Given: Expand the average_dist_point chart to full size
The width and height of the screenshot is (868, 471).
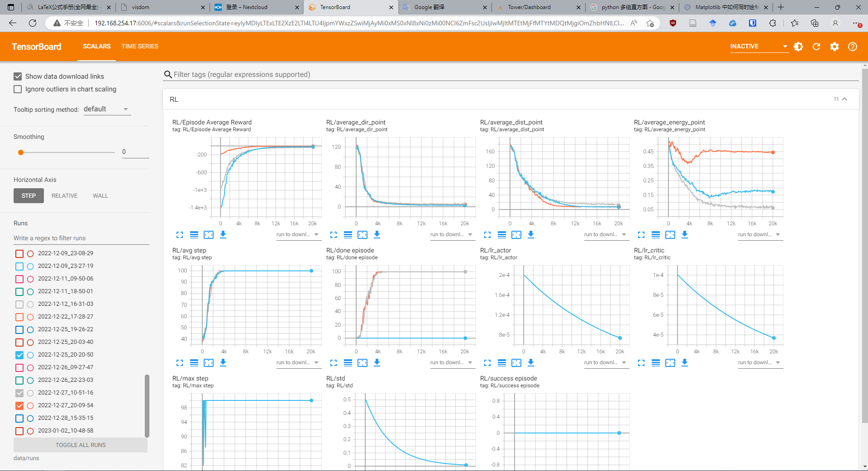Looking at the screenshot, I should click(487, 235).
